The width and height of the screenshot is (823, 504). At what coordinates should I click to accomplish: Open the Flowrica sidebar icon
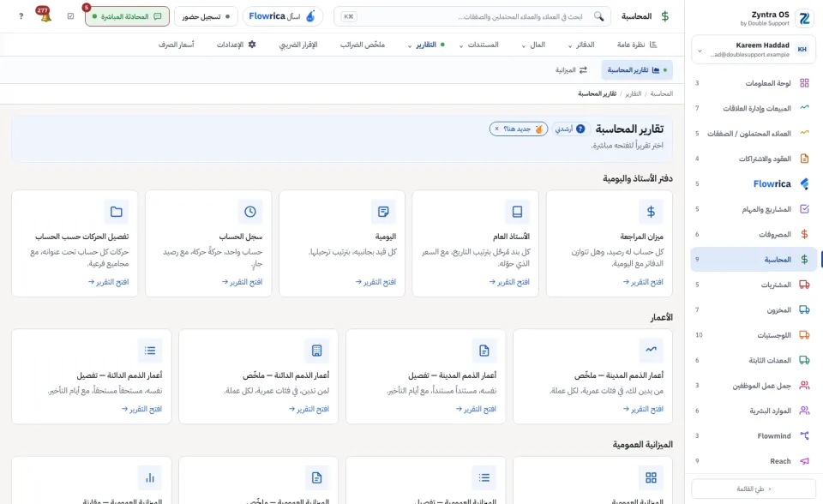[x=804, y=183]
